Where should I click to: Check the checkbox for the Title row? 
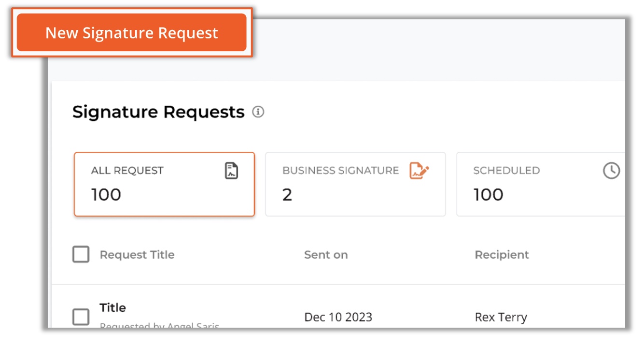coord(81,317)
